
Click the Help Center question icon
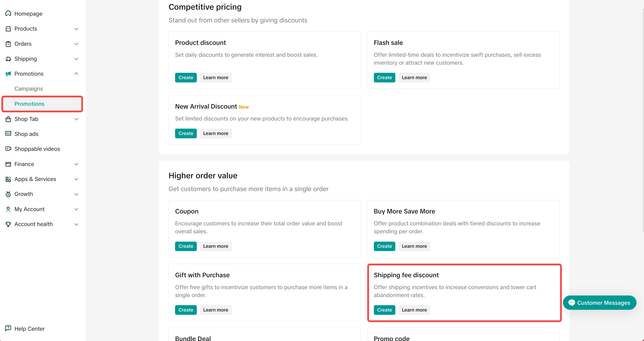[x=8, y=328]
